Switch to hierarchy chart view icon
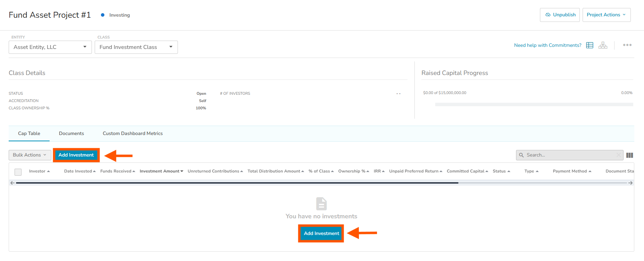Image resolution: width=644 pixels, height=261 pixels. (603, 45)
